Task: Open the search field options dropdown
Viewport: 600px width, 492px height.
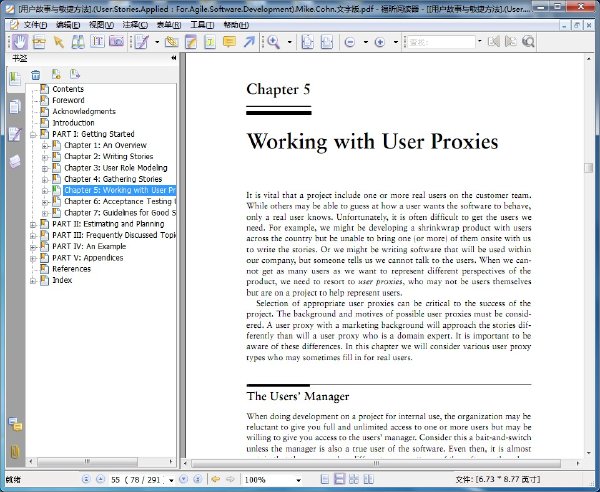Action: coord(479,41)
